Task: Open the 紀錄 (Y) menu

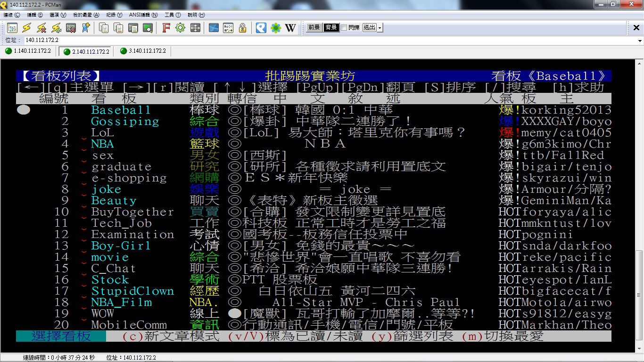Action: click(114, 15)
